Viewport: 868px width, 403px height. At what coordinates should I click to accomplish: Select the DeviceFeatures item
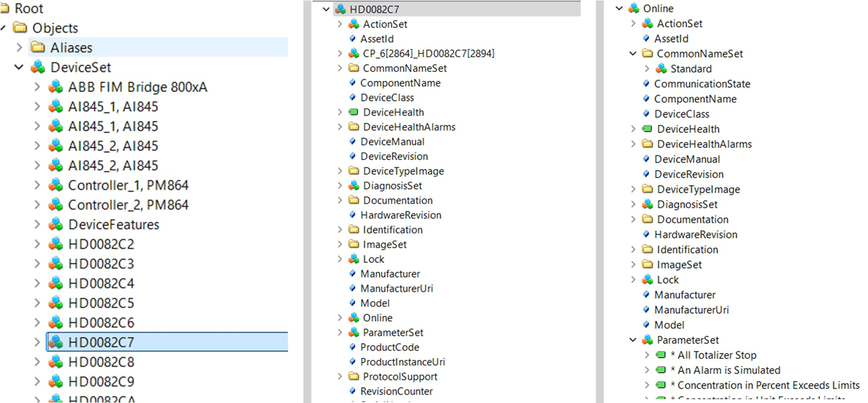(x=114, y=225)
